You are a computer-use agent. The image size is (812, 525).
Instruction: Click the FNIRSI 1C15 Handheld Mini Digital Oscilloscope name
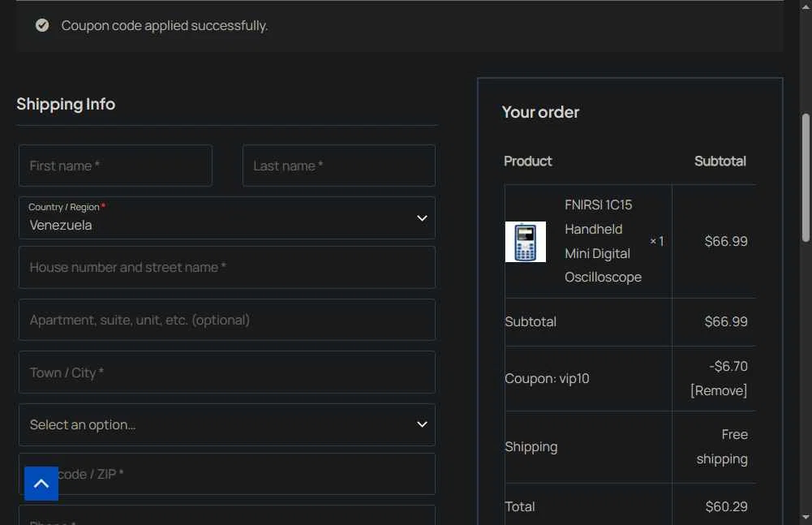click(x=603, y=241)
